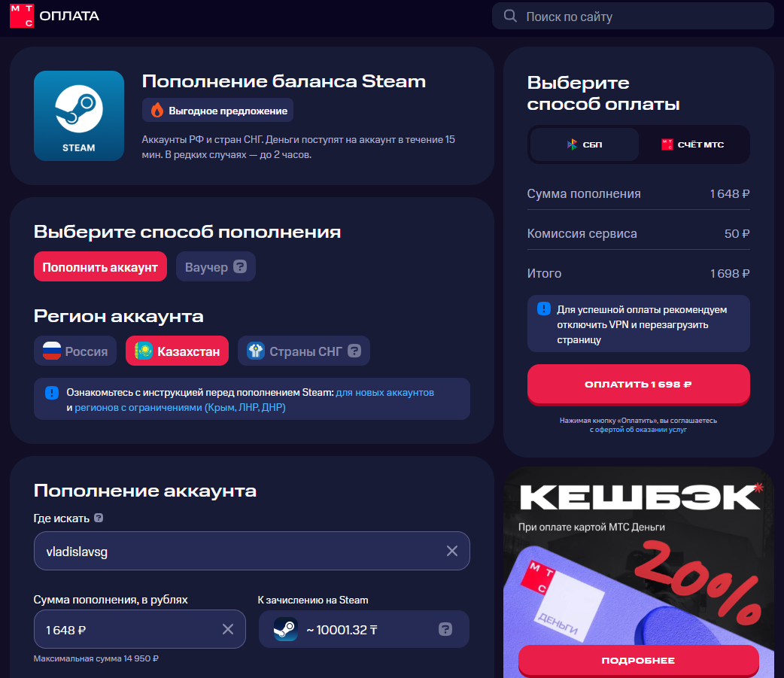Click the Максимальная сумма 14 950 ₽ text
Viewport: 784px width, 678px height.
(x=96, y=658)
